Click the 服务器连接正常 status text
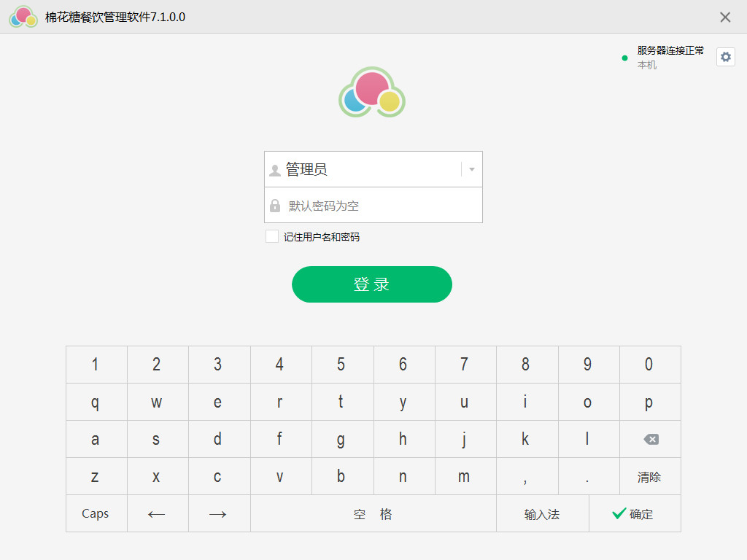Viewport: 747px width, 560px height. (x=670, y=50)
